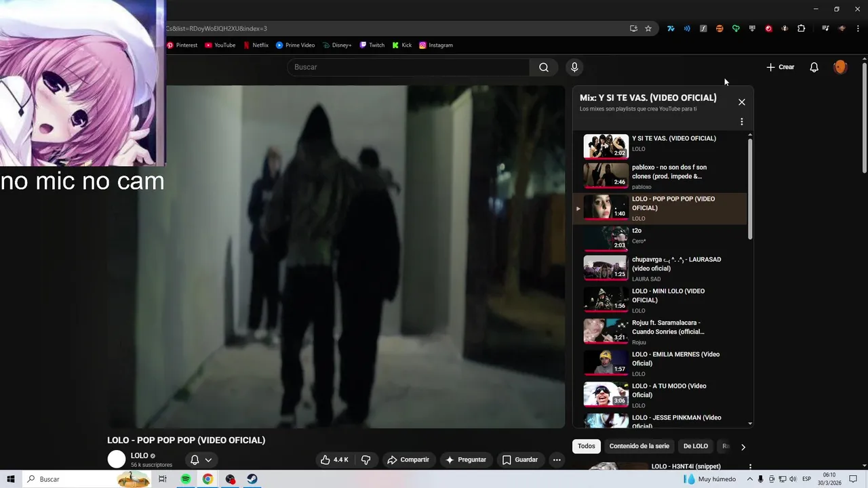
Task: Open the YouTube bookmark
Action: pos(220,45)
